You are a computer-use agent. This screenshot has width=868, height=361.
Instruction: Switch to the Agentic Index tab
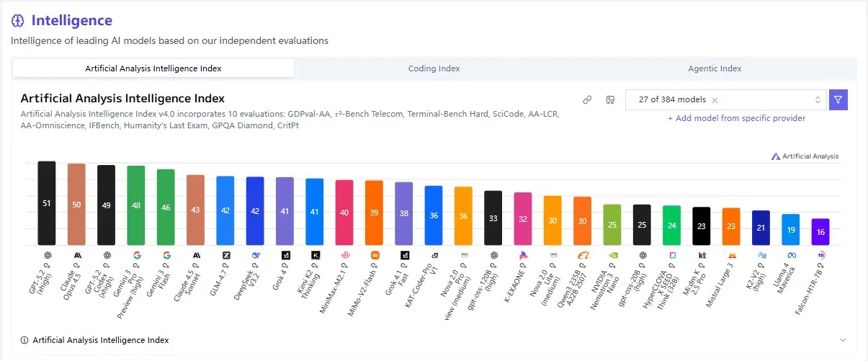point(715,68)
